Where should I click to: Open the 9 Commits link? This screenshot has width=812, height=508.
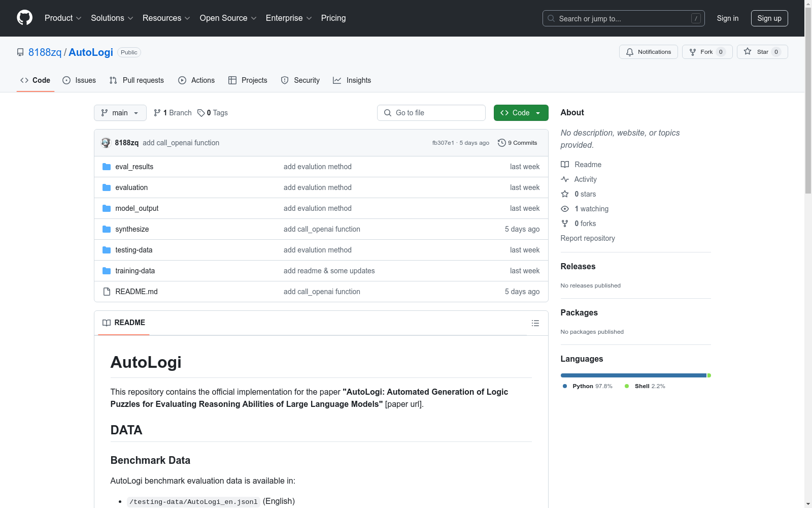(x=518, y=143)
